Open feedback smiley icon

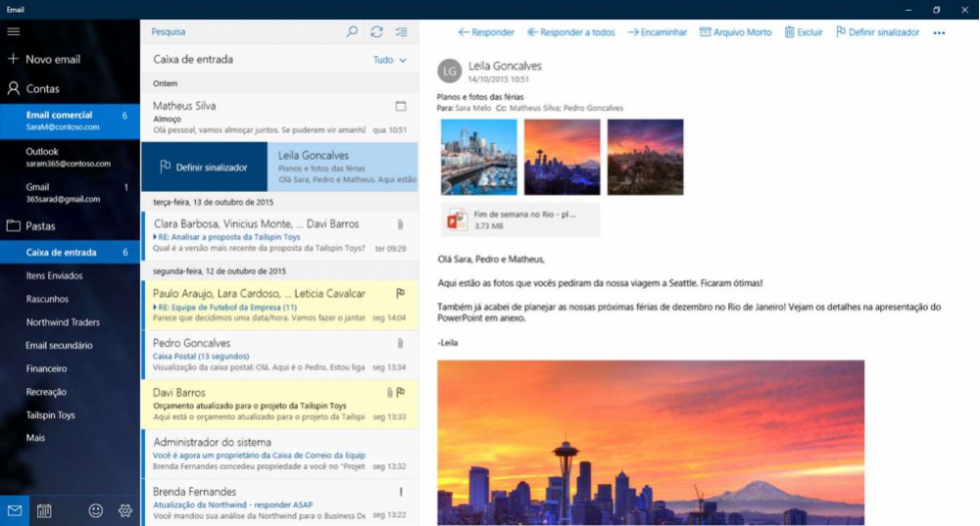(x=96, y=510)
